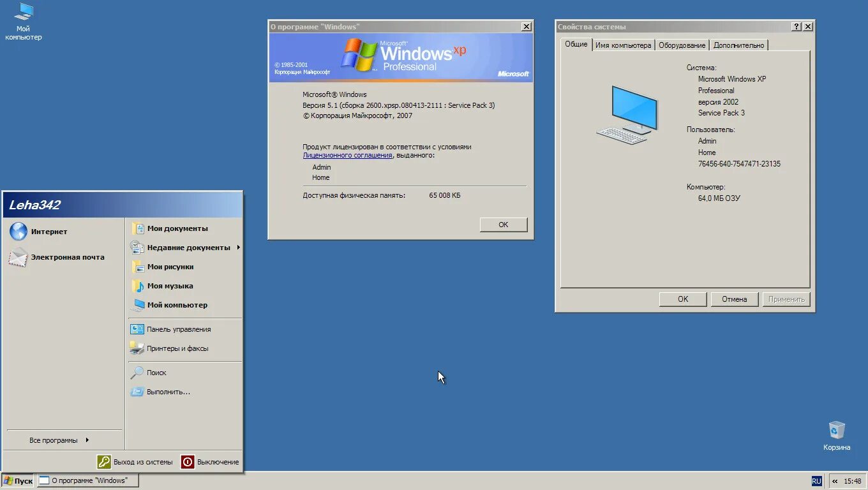Click the product ID 76456-640-7547471-23135
The width and height of the screenshot is (868, 490).
(739, 164)
